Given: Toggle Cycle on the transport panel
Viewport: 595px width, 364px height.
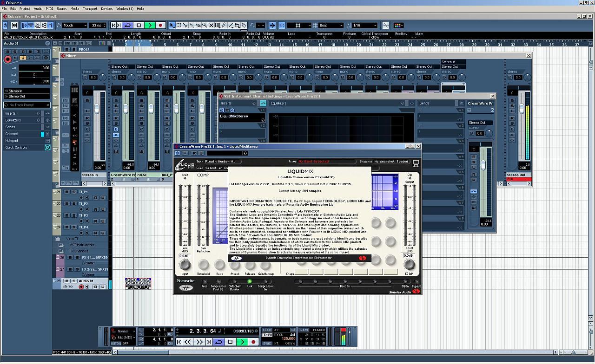Looking at the screenshot, I should click(218, 342).
